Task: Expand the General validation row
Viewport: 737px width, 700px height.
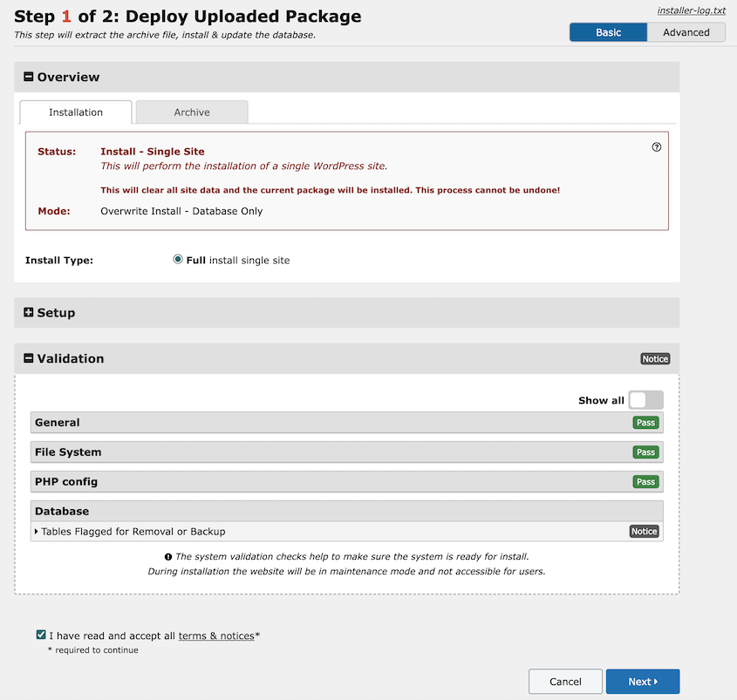Action: [347, 422]
